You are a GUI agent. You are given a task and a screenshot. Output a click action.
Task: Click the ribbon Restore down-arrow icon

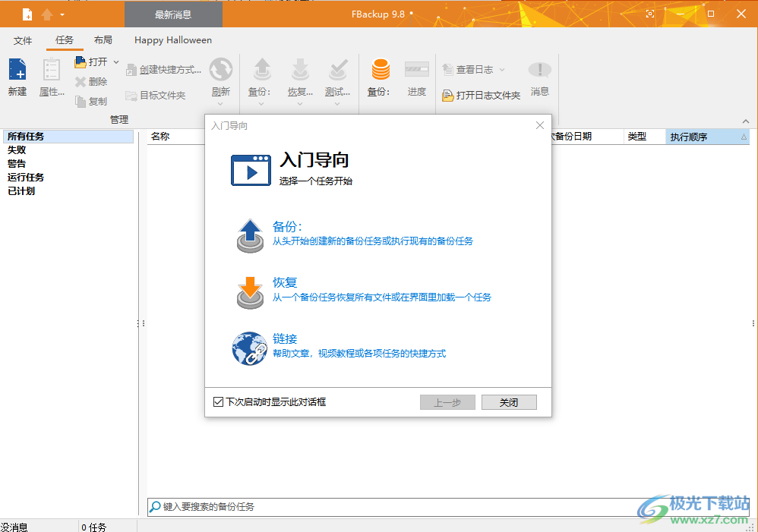click(x=300, y=70)
